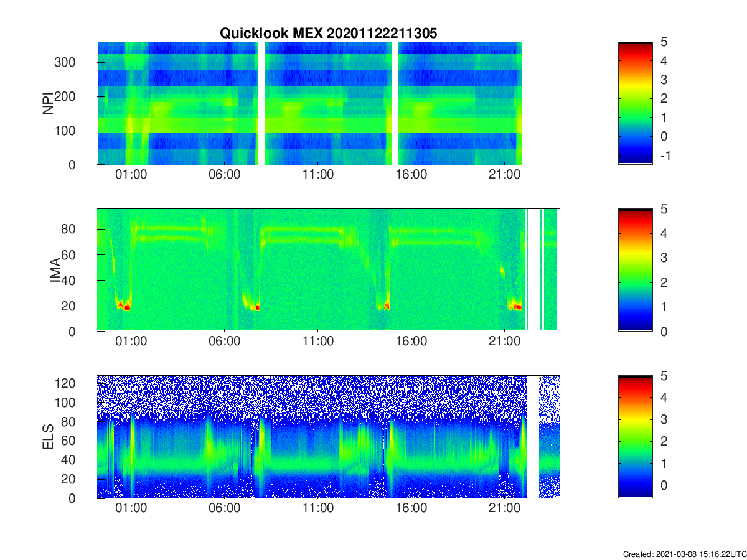Image resolution: width=747 pixels, height=560 pixels.
Task: Click the NPI spectrogram panel
Action: [329, 103]
